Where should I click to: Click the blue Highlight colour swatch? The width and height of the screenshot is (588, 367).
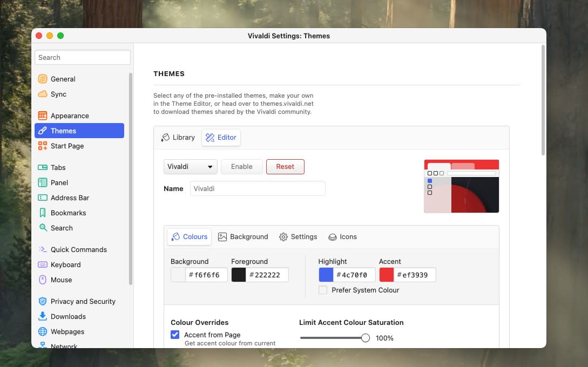tap(326, 275)
